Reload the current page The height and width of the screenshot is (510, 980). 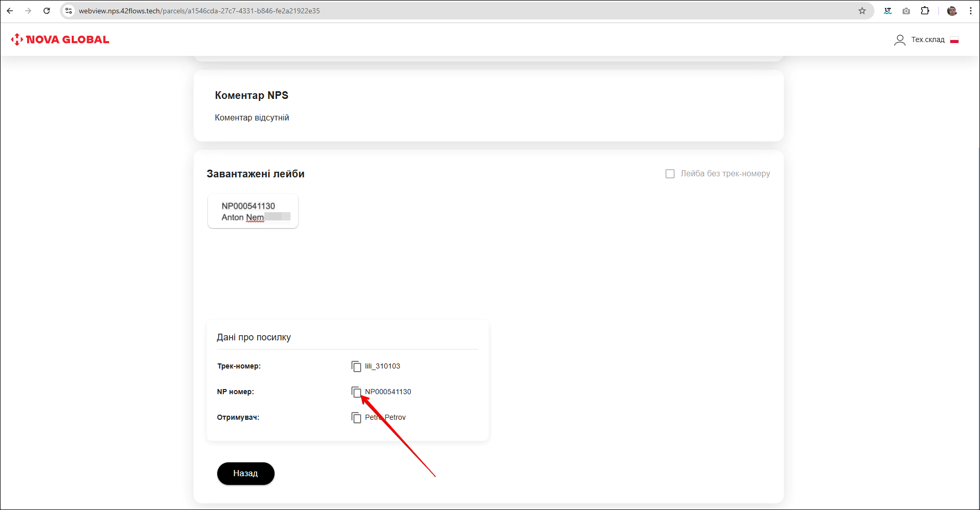47,11
